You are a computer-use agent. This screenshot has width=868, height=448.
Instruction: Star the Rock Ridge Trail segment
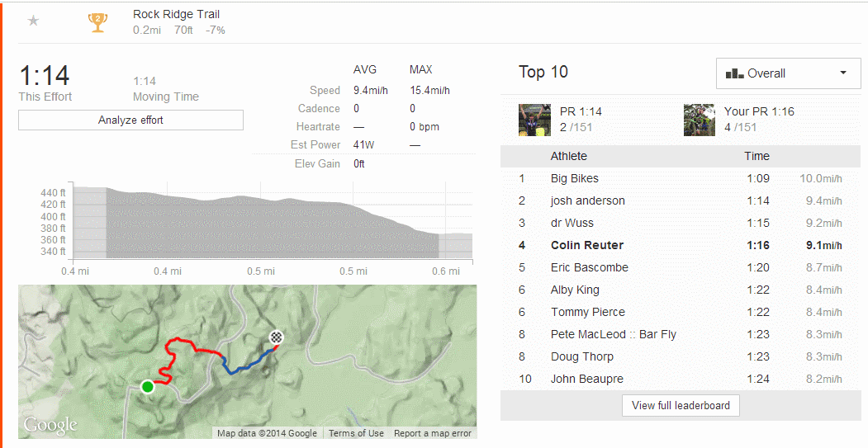click(x=33, y=21)
